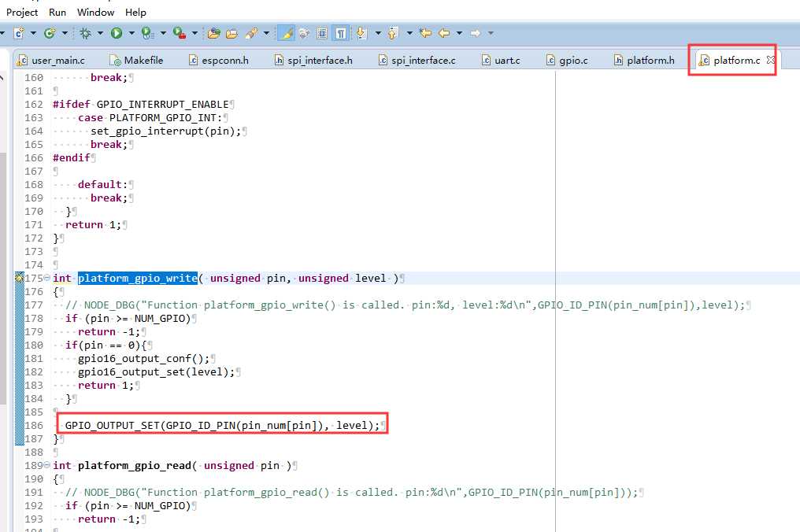Toggle Word Wrap icon in toolbar

point(304,33)
